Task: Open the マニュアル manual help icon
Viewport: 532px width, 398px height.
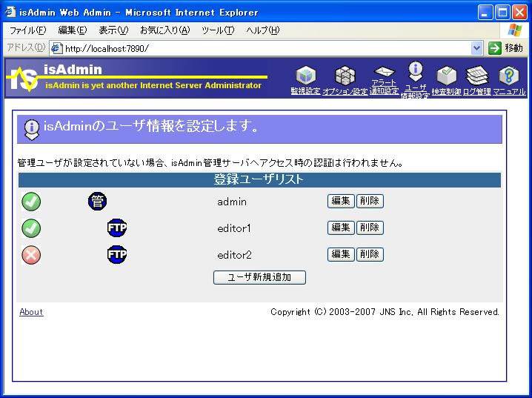Action: (509, 76)
